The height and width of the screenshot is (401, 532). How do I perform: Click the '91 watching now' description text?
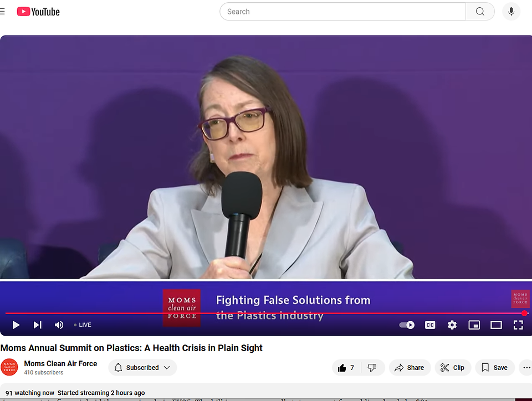pyautogui.click(x=30, y=393)
